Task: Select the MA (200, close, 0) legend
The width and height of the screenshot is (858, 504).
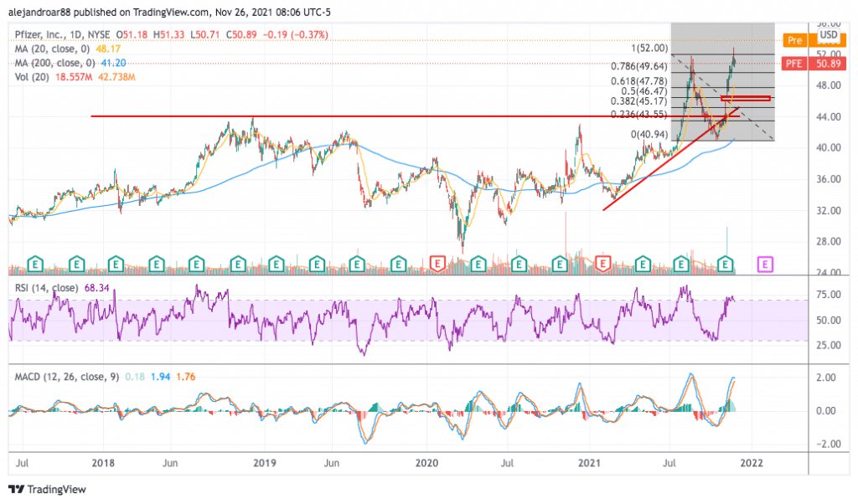Action: 54,63
